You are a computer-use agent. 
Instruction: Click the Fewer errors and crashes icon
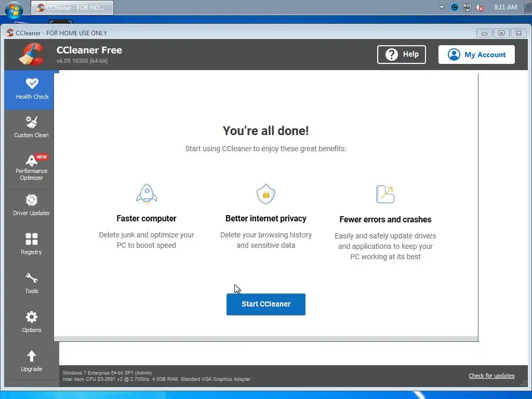click(x=385, y=194)
